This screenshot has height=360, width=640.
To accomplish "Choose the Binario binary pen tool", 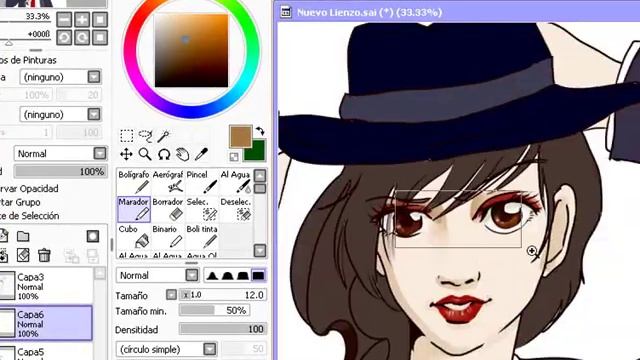I will click(168, 236).
